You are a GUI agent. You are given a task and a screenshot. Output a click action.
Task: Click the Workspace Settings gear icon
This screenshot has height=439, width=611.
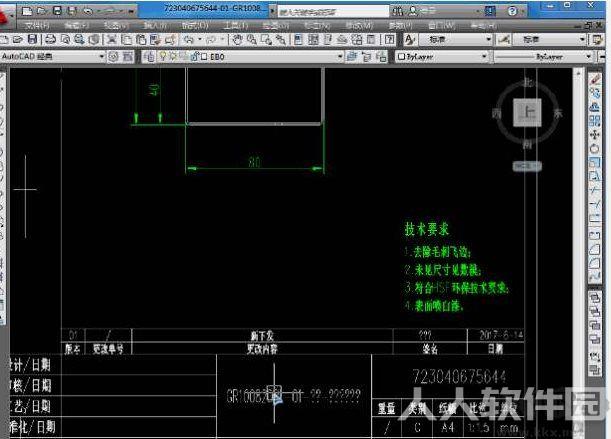113,56
